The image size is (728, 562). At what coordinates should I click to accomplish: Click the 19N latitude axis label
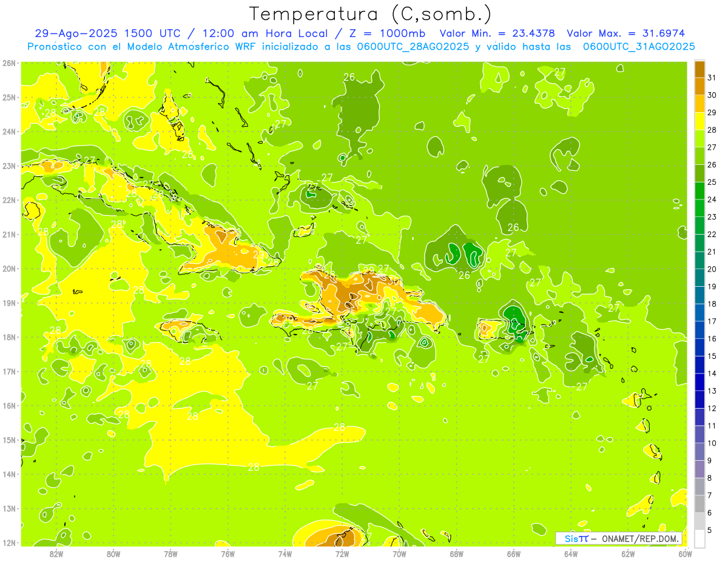[9, 303]
